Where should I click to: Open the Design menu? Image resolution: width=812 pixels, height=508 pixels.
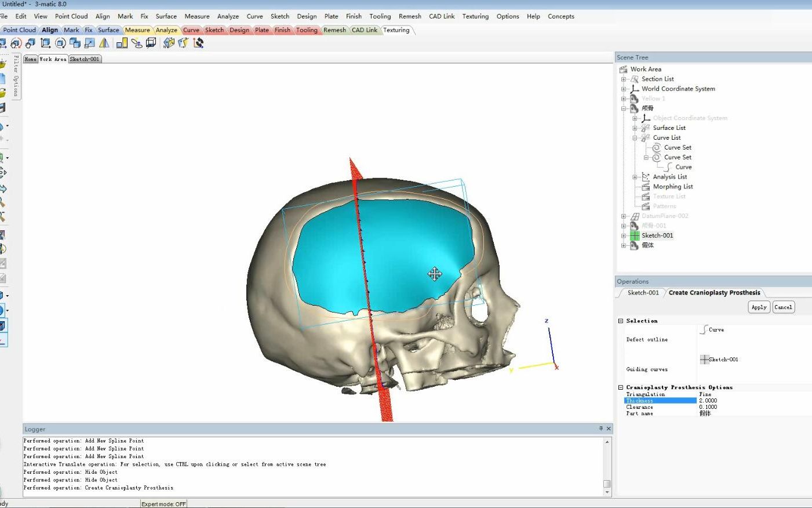307,16
